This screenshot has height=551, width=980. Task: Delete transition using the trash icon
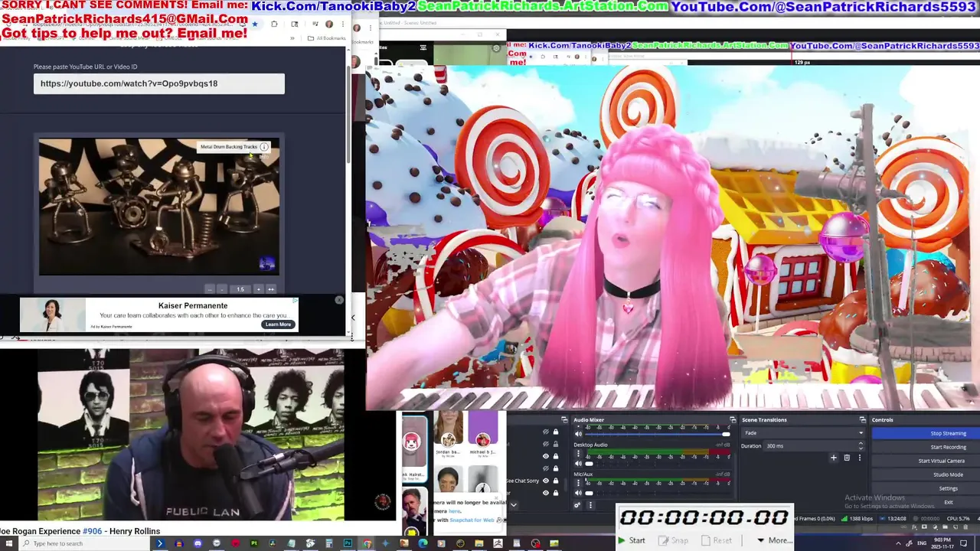[847, 458]
